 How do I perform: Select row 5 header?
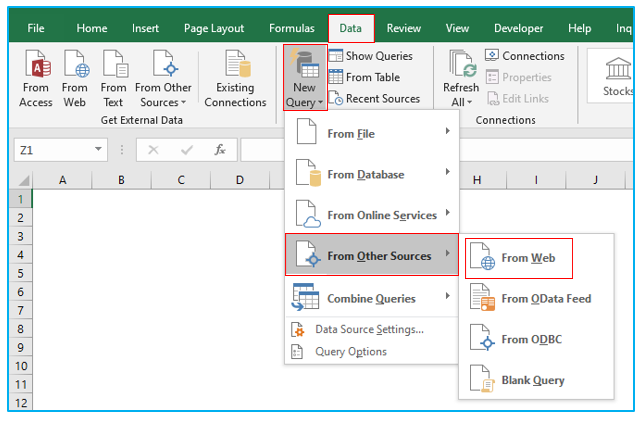[21, 273]
